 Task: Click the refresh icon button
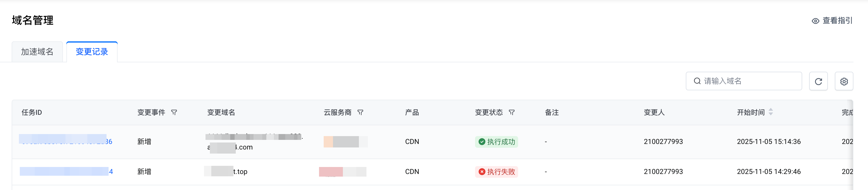[818, 81]
